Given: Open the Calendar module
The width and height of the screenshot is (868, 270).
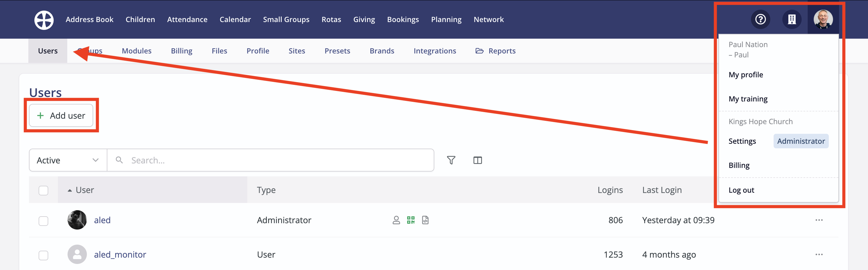Looking at the screenshot, I should 235,20.
